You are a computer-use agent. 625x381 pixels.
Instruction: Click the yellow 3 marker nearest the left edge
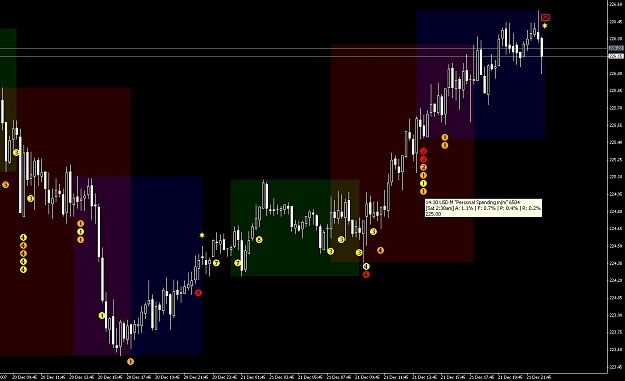click(x=16, y=152)
